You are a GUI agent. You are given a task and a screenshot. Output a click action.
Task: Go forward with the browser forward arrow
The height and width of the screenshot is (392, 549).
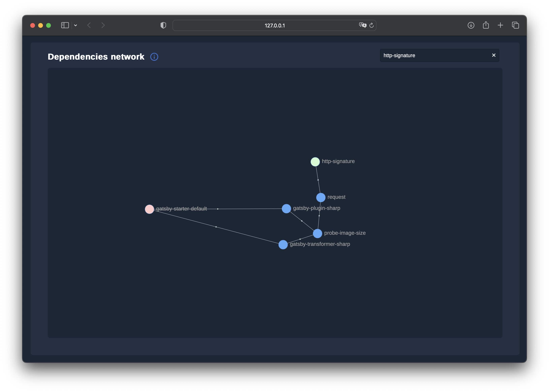[103, 25]
